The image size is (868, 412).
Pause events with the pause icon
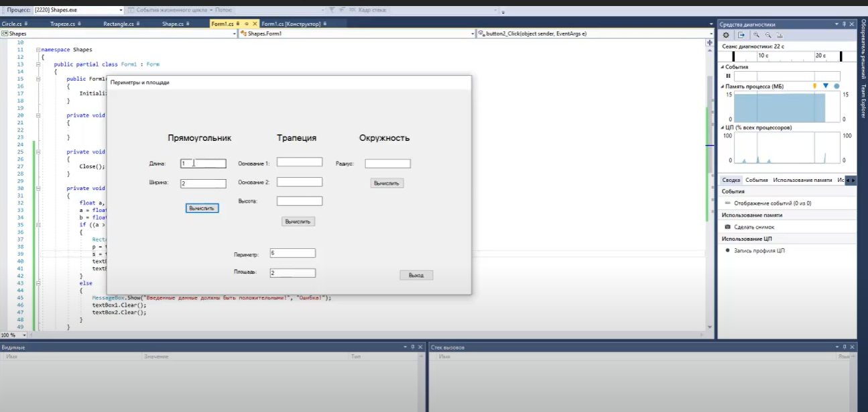(x=728, y=76)
